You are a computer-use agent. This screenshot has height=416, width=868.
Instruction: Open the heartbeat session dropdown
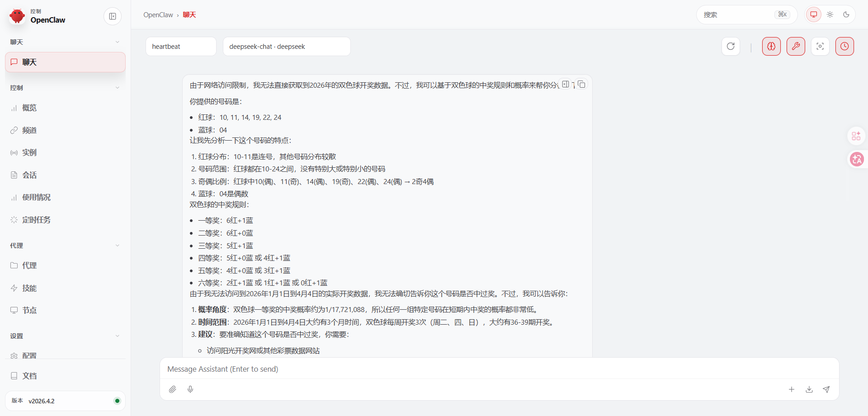(181, 47)
